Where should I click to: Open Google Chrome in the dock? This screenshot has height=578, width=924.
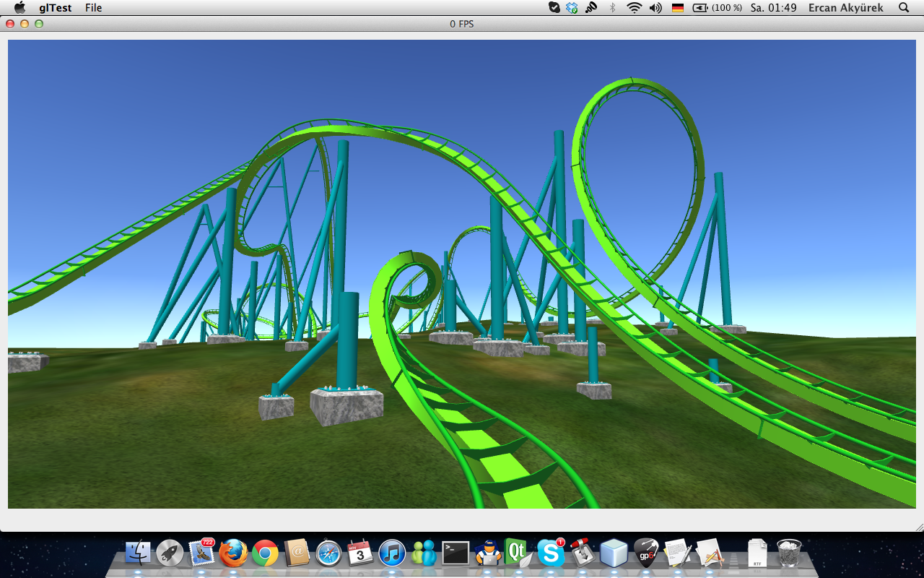265,553
